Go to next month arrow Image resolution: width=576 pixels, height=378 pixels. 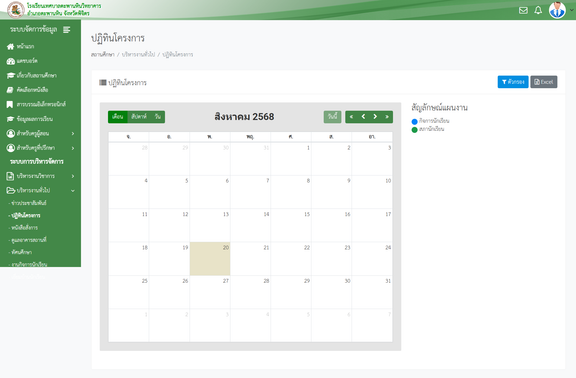pyautogui.click(x=375, y=117)
